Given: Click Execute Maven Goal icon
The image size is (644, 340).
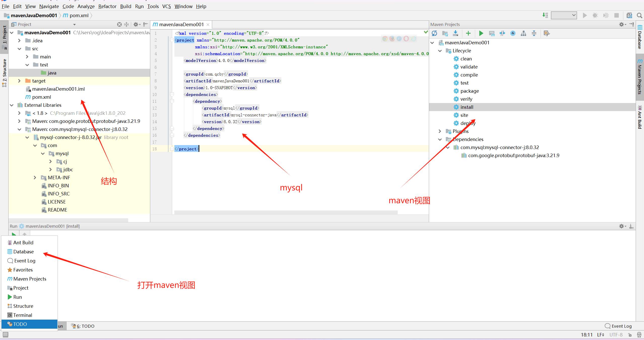Looking at the screenshot, I should 492,33.
